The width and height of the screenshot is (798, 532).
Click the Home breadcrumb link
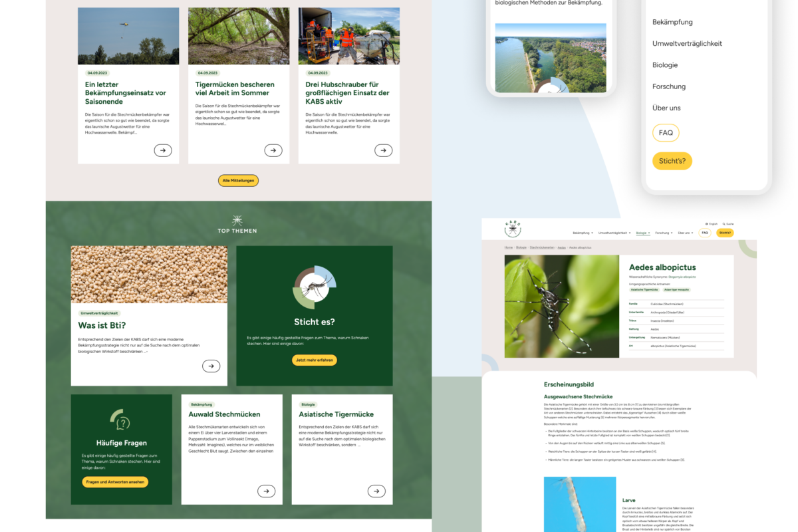(x=509, y=247)
